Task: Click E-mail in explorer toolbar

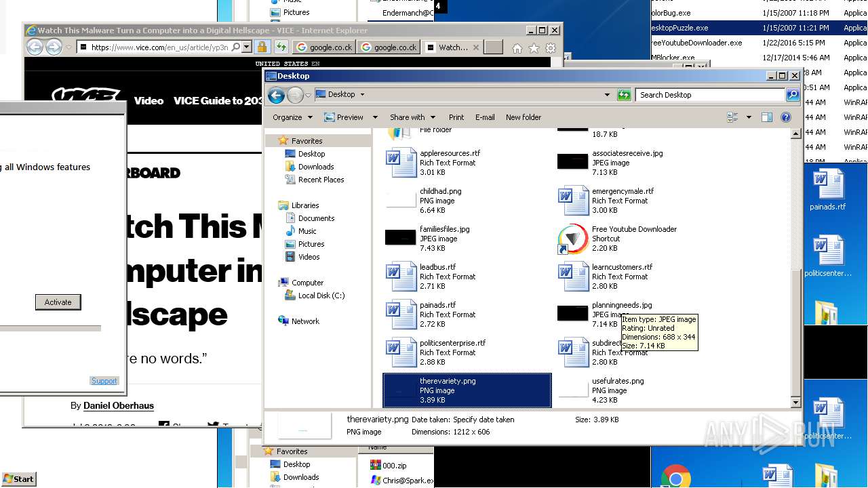Action: 485,117
